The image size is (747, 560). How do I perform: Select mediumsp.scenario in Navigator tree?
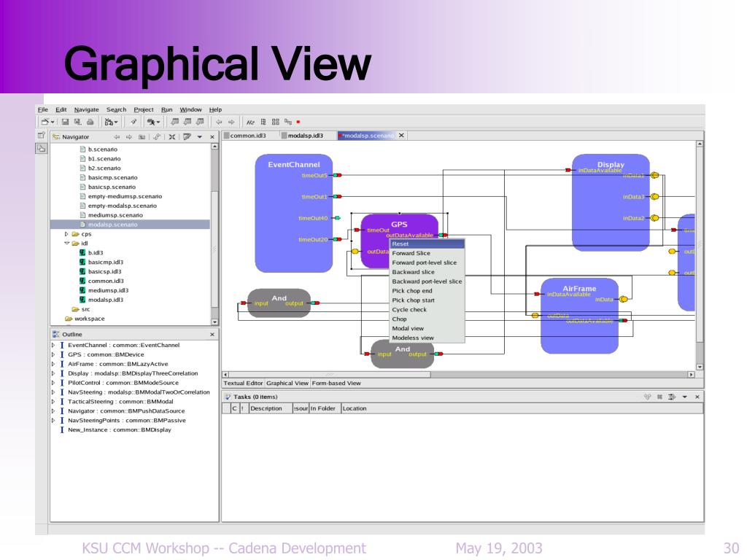[x=115, y=215]
